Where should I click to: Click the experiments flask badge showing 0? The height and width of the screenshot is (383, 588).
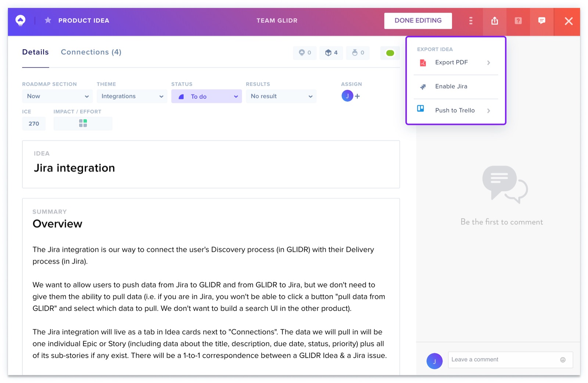click(x=358, y=53)
